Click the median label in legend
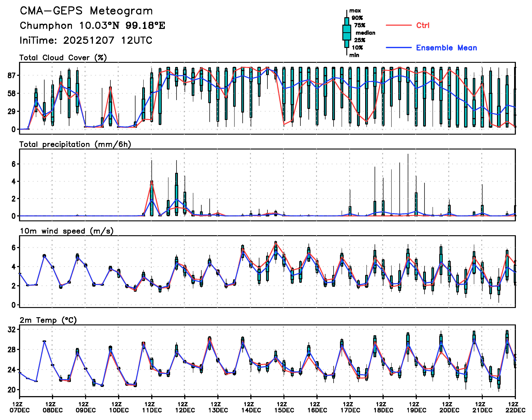This screenshot has width=532, height=420. pyautogui.click(x=365, y=33)
